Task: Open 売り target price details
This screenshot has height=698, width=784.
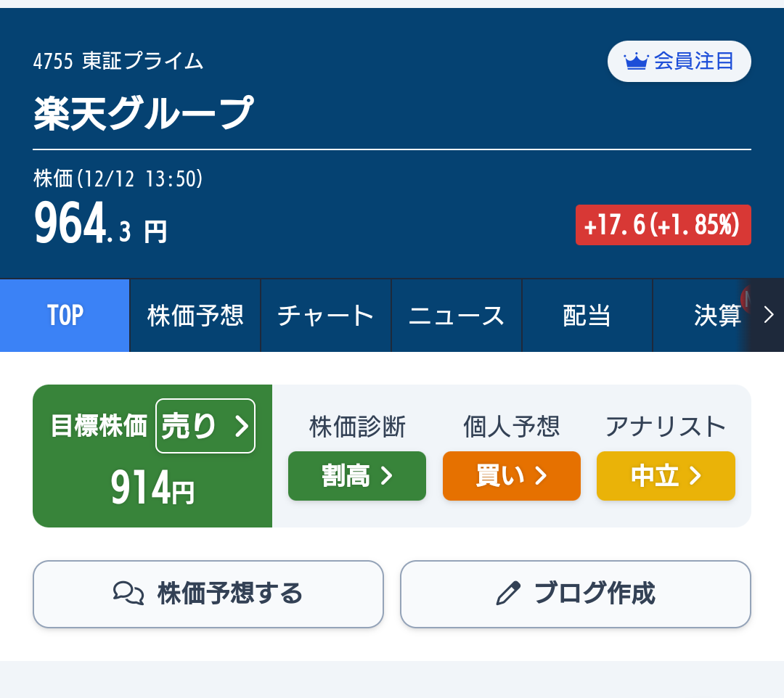Action: tap(205, 426)
